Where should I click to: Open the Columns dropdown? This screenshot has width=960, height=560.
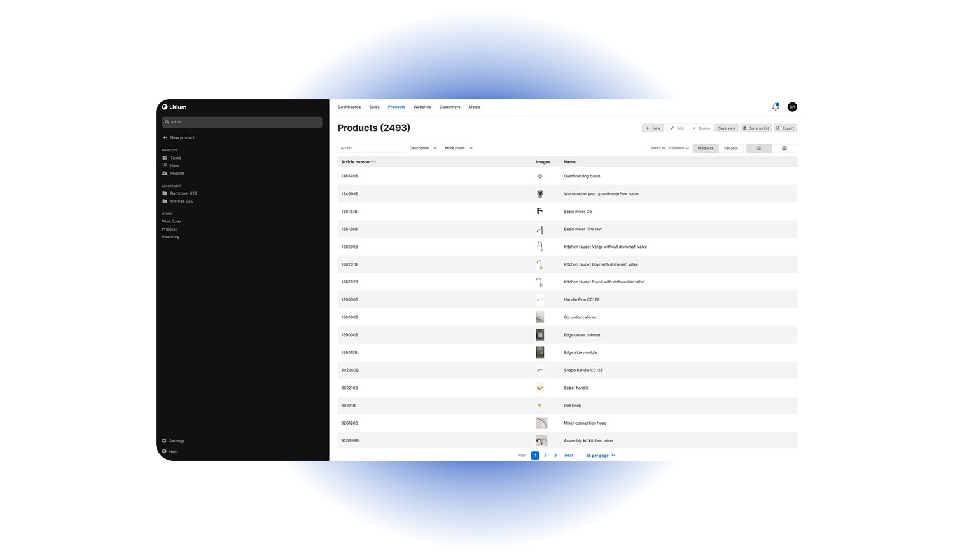679,148
